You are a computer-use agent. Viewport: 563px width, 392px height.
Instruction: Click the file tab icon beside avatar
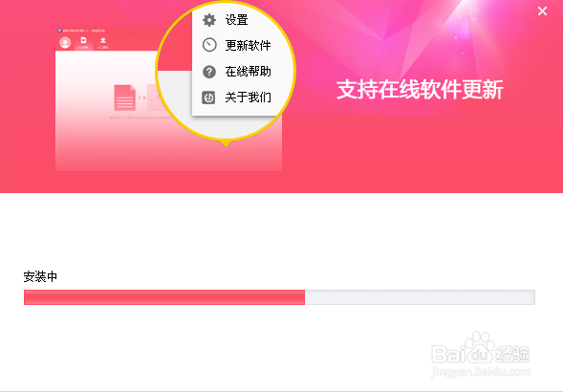83,42
